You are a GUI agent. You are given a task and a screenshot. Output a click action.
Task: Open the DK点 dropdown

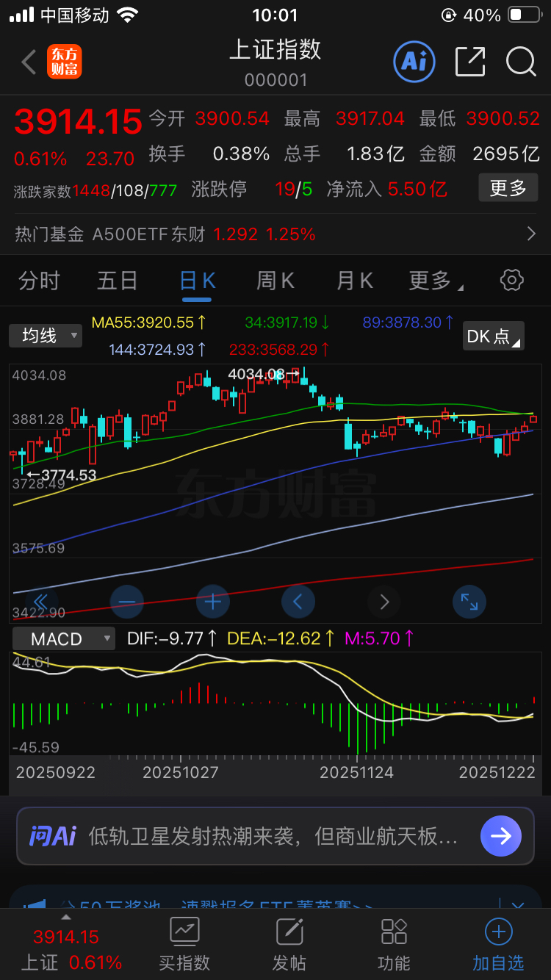pyautogui.click(x=494, y=336)
